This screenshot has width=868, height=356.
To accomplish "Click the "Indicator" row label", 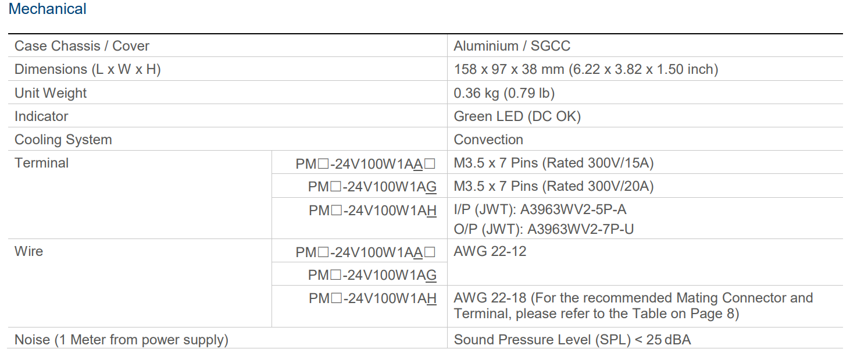I will pyautogui.click(x=41, y=116).
